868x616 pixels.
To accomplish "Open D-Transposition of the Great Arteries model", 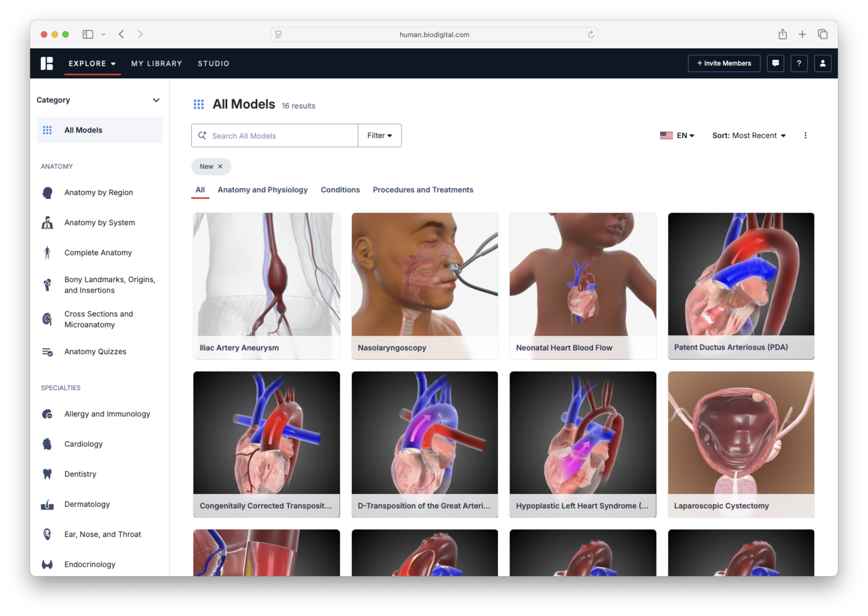I will pos(425,444).
